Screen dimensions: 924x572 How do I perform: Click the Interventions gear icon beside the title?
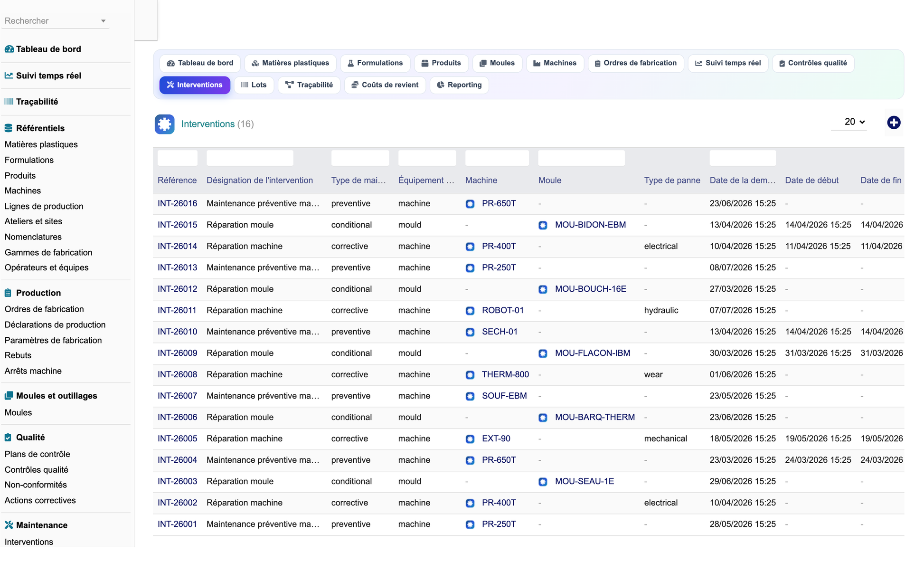pos(164,124)
